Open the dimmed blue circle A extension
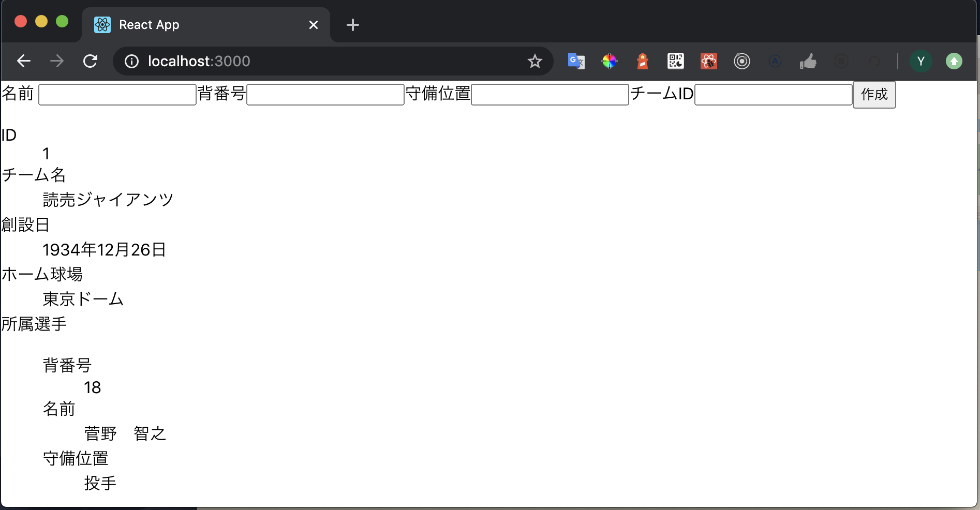Image resolution: width=980 pixels, height=510 pixels. (x=775, y=61)
